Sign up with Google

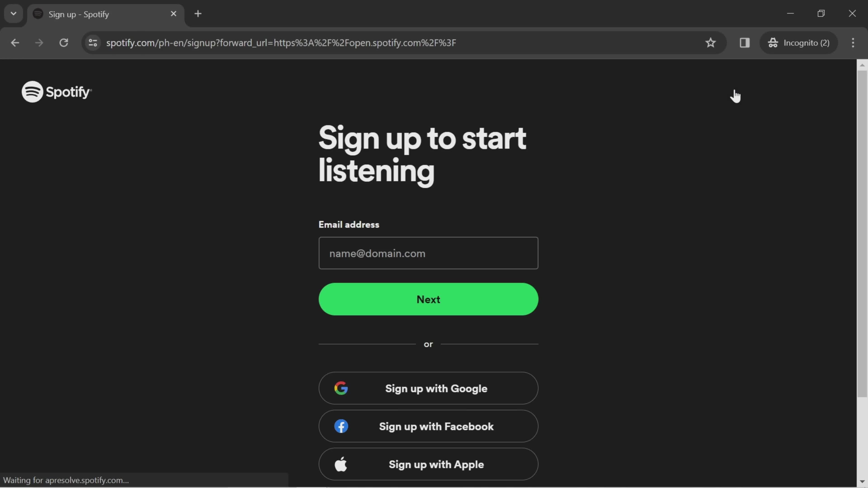point(428,388)
